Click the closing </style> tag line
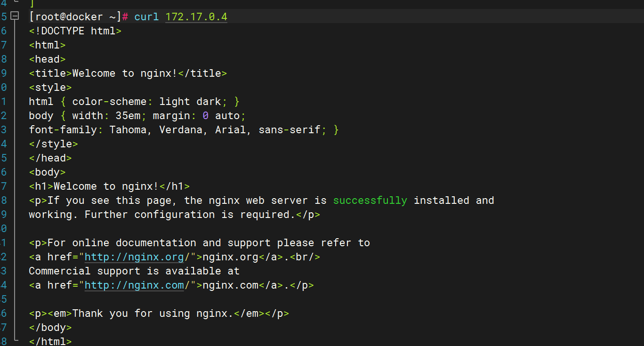The width and height of the screenshot is (644, 346). (x=53, y=144)
